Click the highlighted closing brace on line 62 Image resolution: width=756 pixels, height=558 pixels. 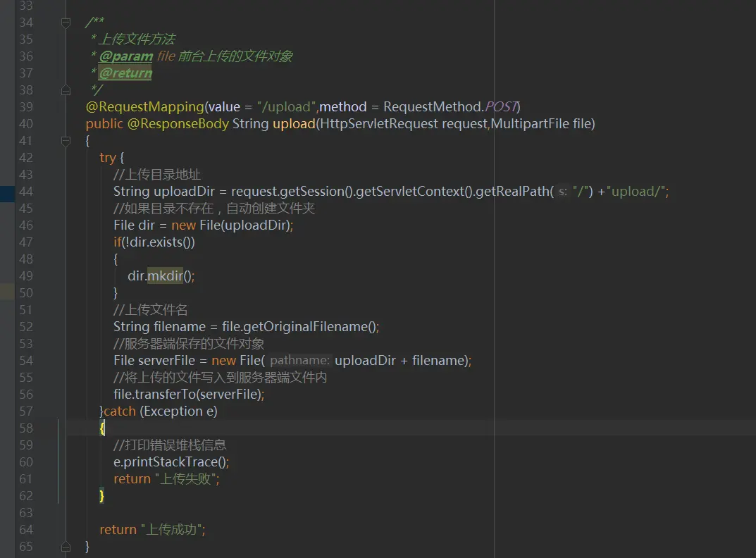pos(101,496)
